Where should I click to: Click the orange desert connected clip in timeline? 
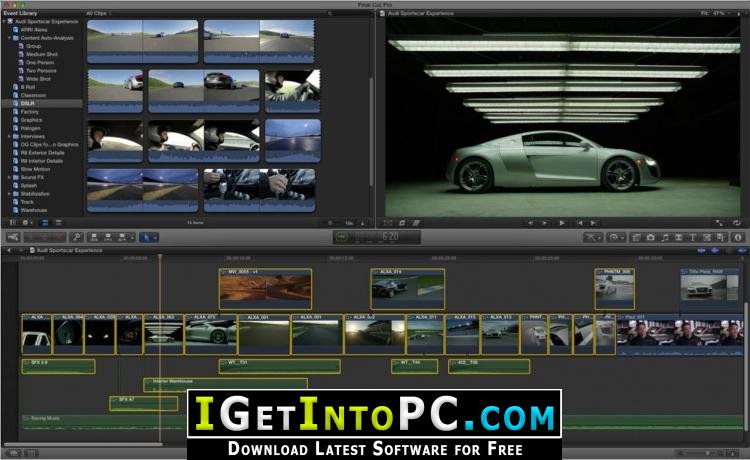pyautogui.click(x=265, y=289)
